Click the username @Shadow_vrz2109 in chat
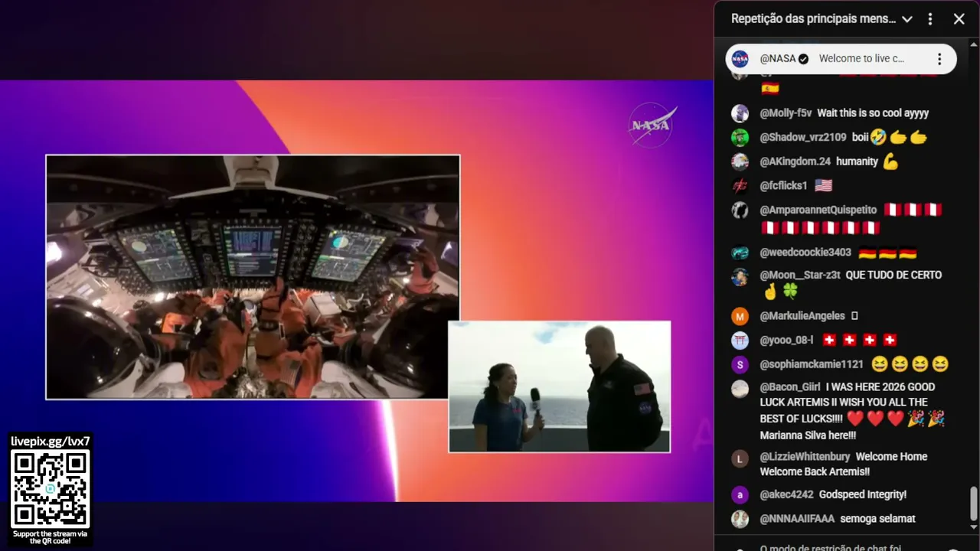980x551 pixels. click(803, 137)
